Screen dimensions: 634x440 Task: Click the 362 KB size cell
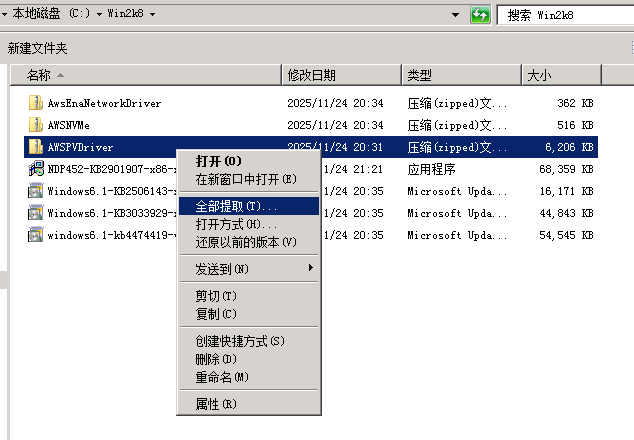tap(575, 103)
